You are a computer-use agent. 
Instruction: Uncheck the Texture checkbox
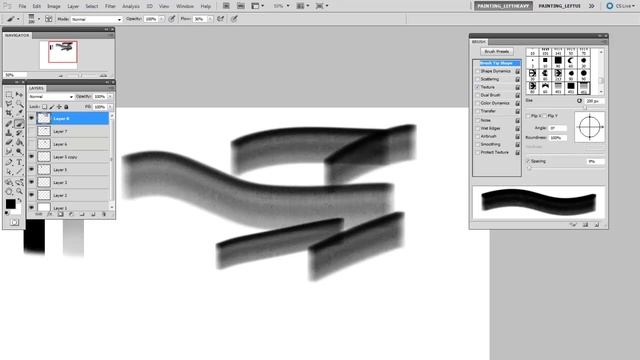click(477, 87)
